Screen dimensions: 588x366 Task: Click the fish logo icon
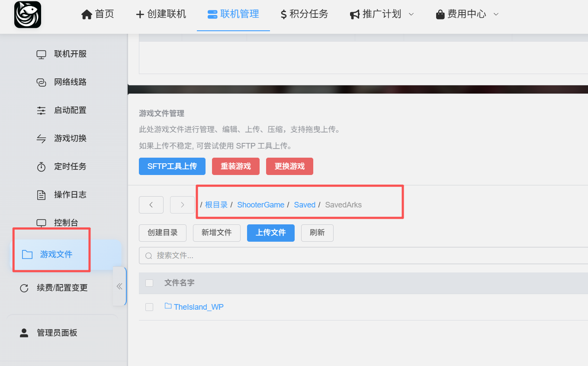[28, 15]
